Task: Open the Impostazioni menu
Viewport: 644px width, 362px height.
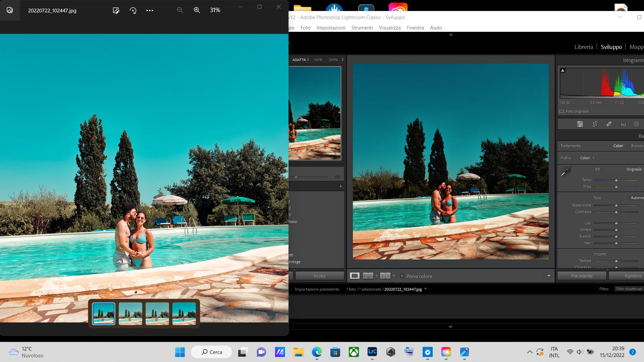Action: [331, 28]
